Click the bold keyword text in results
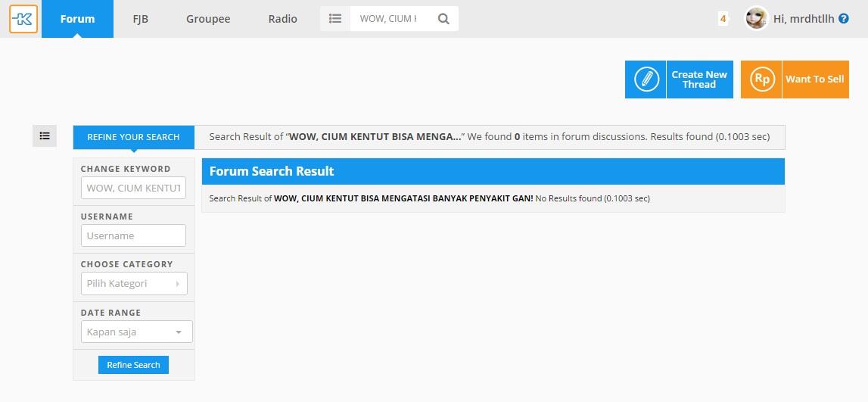The width and height of the screenshot is (868, 402). (403, 198)
